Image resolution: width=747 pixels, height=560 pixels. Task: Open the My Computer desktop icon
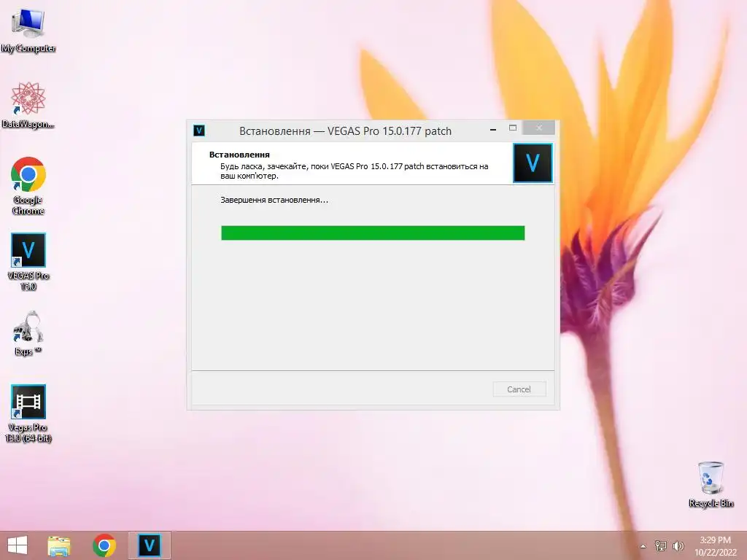coord(28,31)
